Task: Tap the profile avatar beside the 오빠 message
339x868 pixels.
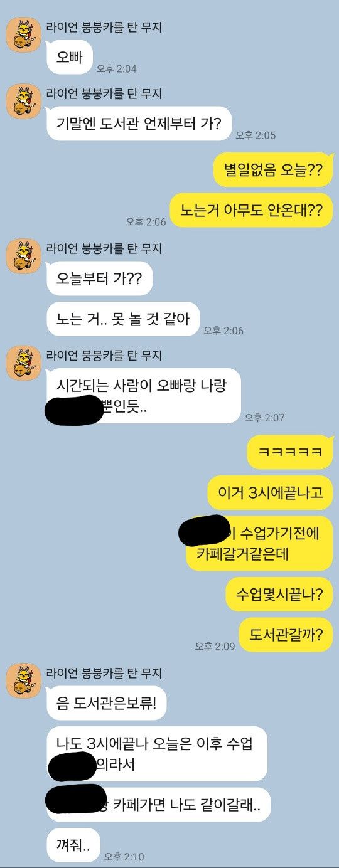Action: pos(24,35)
